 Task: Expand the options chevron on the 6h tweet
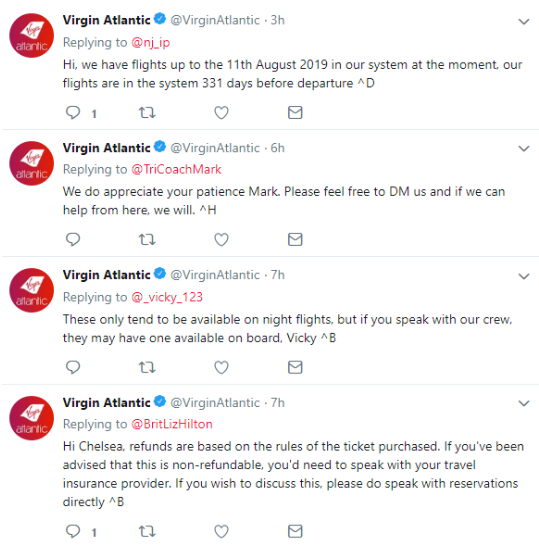524,149
